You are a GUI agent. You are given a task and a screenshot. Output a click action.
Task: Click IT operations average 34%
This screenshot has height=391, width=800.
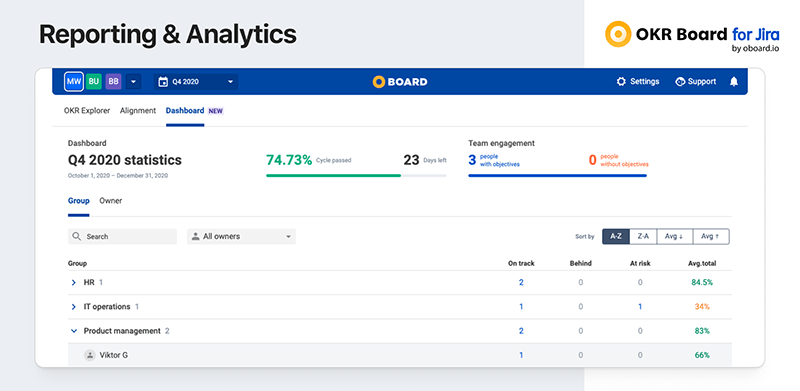point(702,307)
